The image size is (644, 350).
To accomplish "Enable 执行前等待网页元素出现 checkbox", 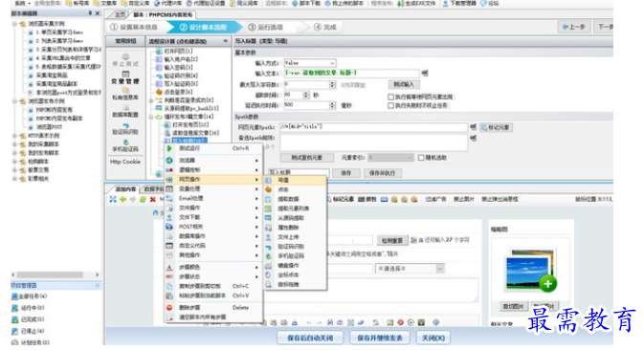I will 391,98.
